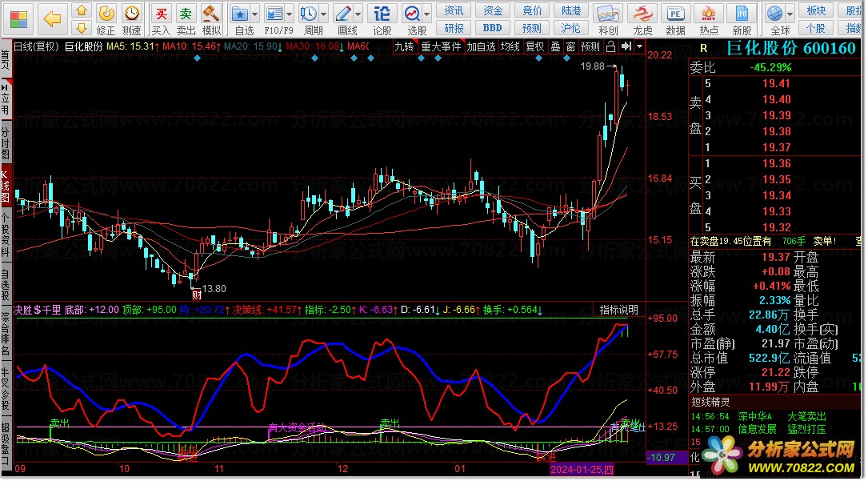This screenshot has height=481, width=868.
Task: Switch to the 超级盘口 side tab
Action: click(6, 443)
